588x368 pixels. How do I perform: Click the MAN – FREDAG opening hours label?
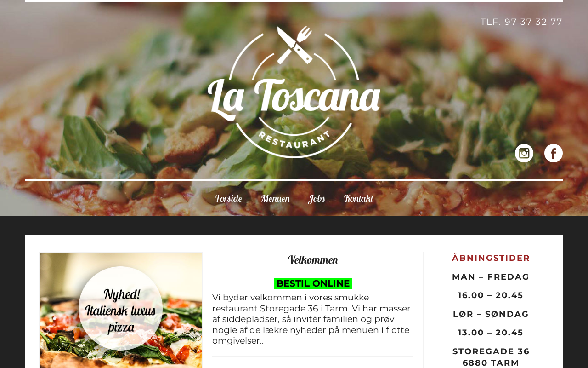click(x=491, y=277)
